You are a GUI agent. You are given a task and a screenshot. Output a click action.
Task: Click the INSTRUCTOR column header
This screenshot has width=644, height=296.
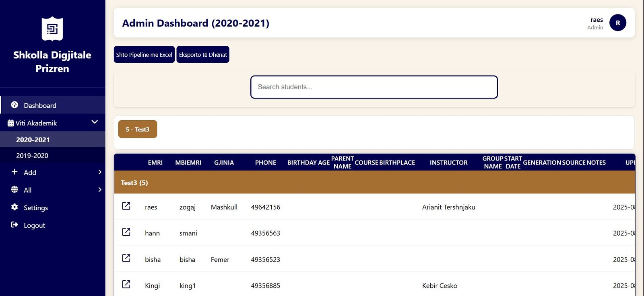(448, 162)
